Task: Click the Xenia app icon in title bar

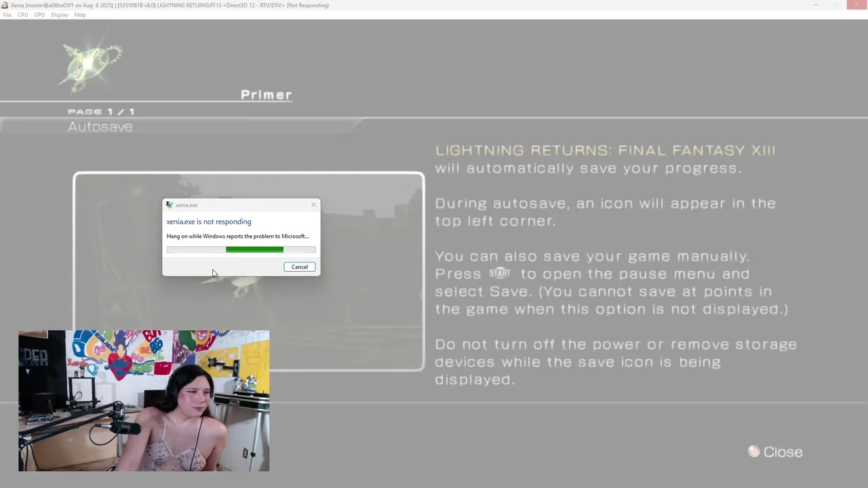Action: (x=5, y=5)
